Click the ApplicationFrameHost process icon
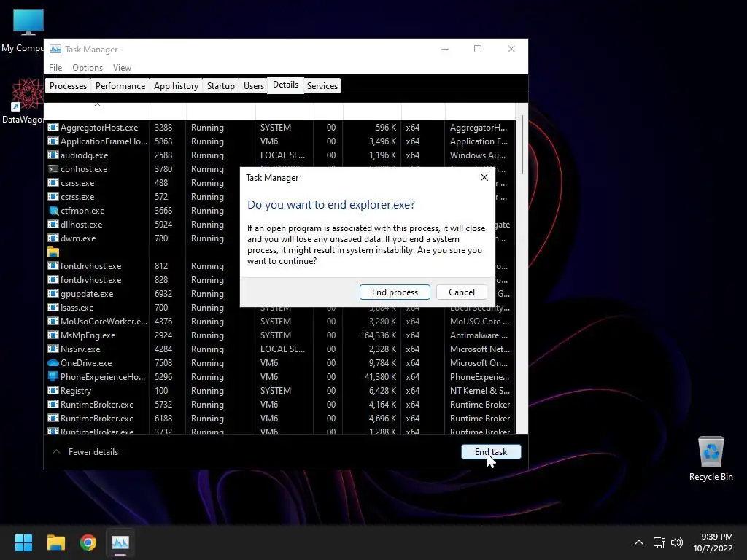The image size is (747, 560). pyautogui.click(x=53, y=141)
